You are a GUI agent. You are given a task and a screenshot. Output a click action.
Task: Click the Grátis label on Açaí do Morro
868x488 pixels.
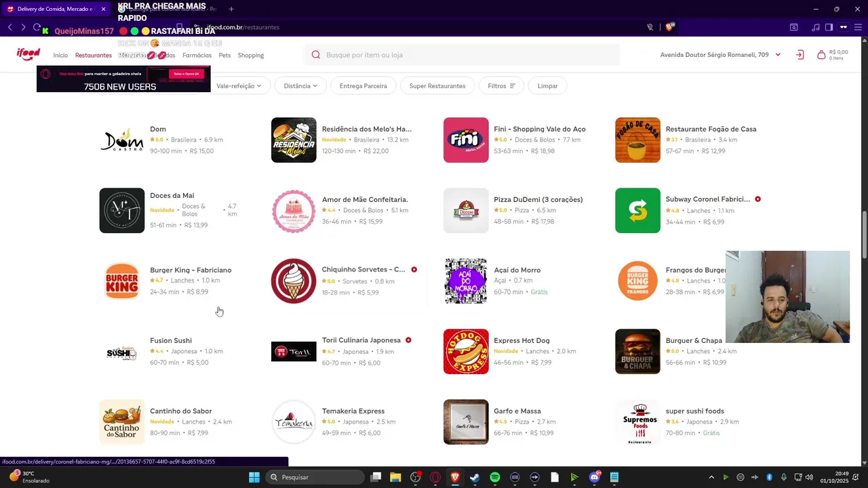coord(539,292)
